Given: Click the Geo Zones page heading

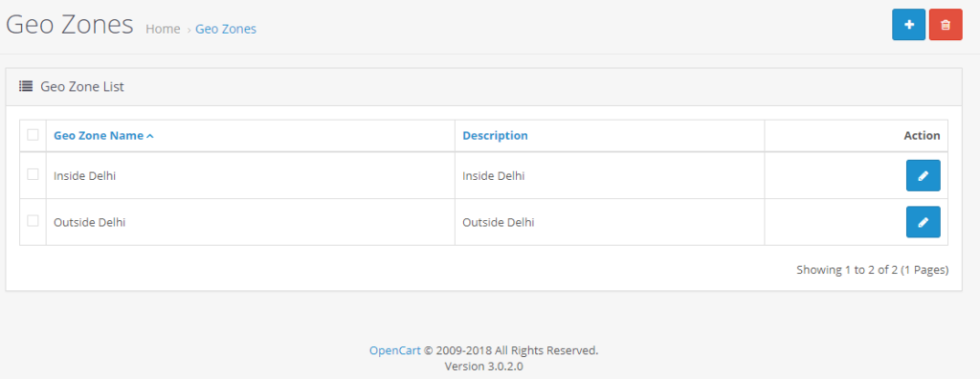Looking at the screenshot, I should 69,25.
